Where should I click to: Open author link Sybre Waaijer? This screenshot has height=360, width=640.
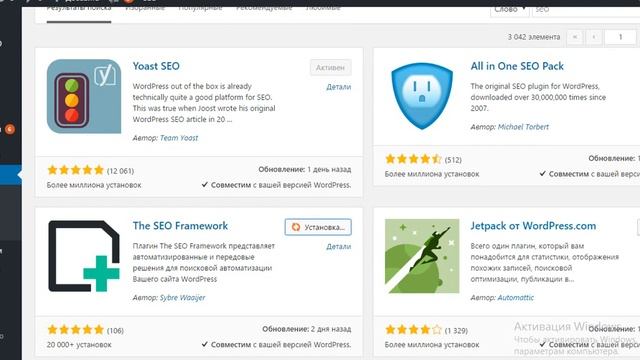tap(182, 298)
